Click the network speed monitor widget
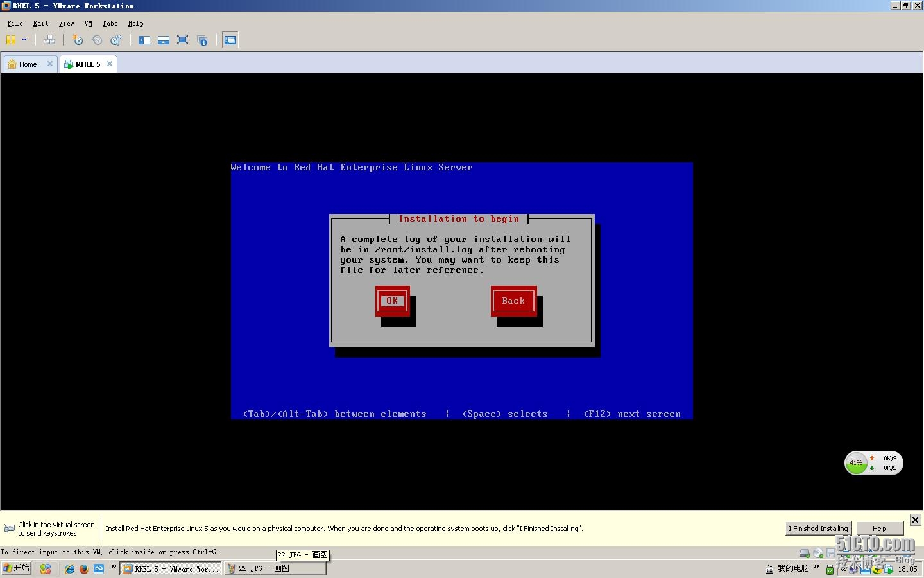This screenshot has width=924, height=578. click(874, 463)
